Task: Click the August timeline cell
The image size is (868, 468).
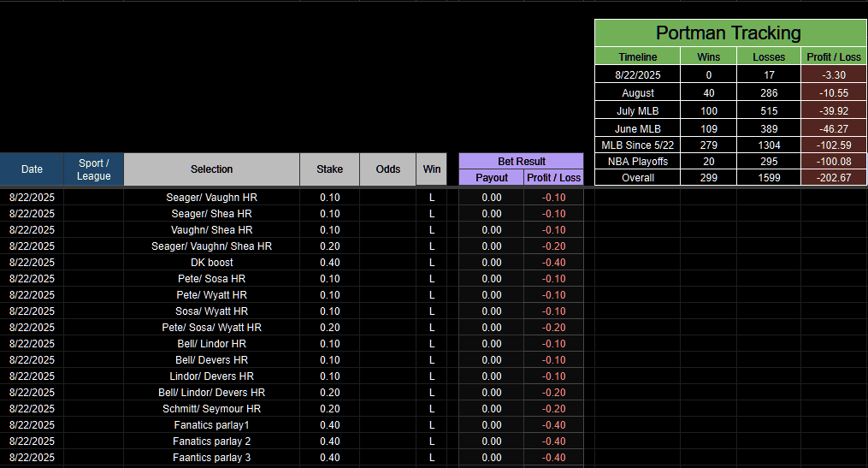Action: [x=638, y=92]
